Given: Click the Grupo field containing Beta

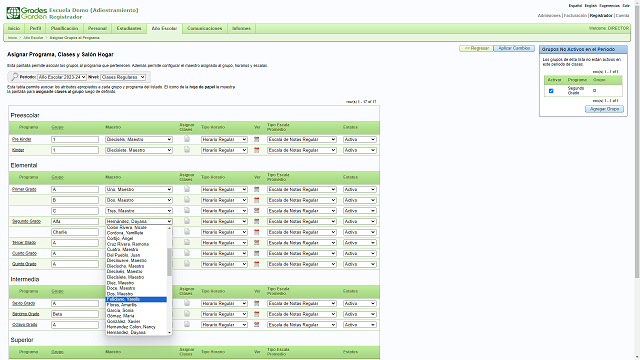Looking at the screenshot, I should [x=75, y=314].
